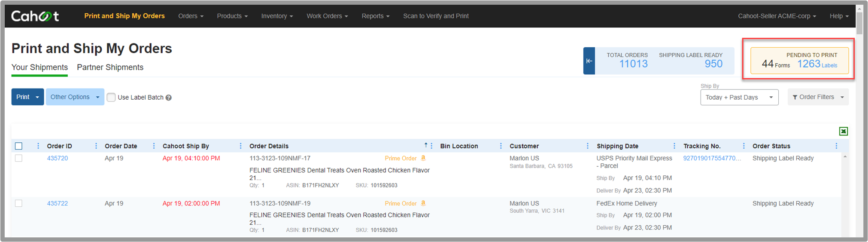Open the Help menu
This screenshot has width=868, height=242.
tap(839, 16)
